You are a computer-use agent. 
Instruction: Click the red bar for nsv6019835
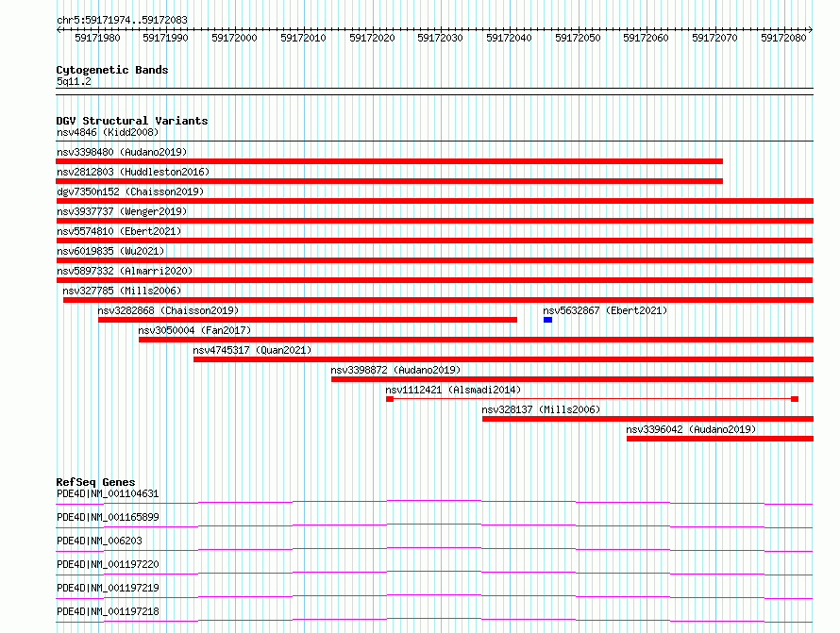click(x=434, y=260)
